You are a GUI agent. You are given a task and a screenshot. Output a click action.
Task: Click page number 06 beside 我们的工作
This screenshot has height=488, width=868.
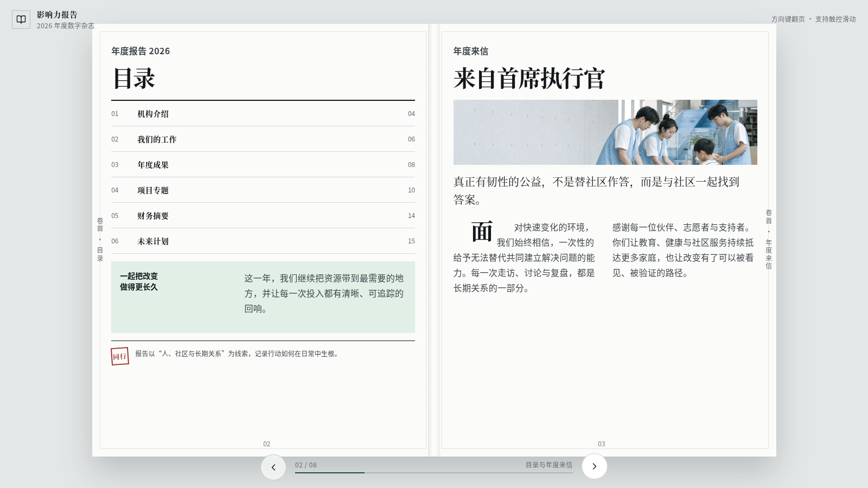click(x=411, y=139)
